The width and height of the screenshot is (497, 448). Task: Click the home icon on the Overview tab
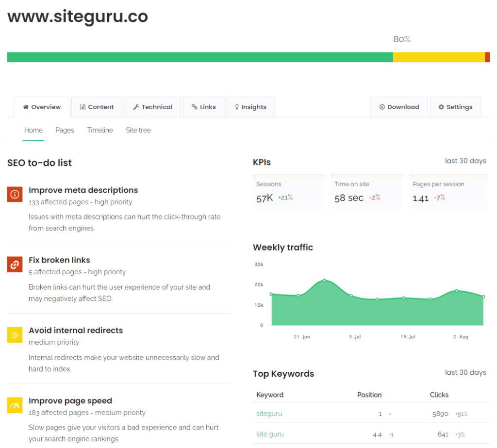point(26,107)
